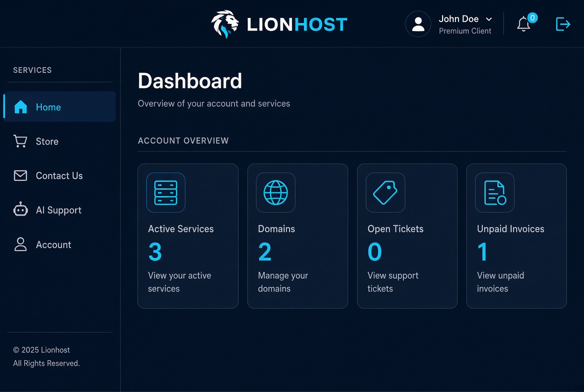The image size is (584, 392).
Task: Open the notifications bell
Action: pyautogui.click(x=523, y=24)
